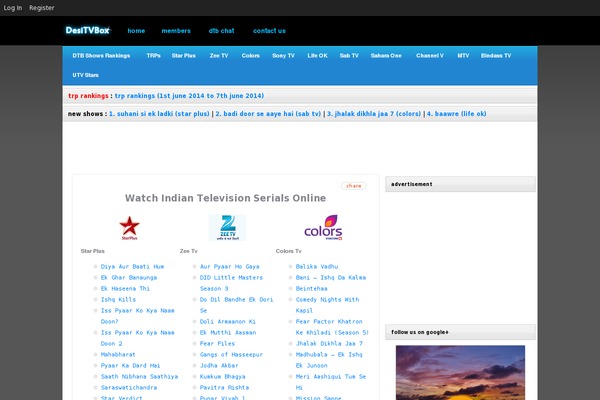The width and height of the screenshot is (600, 400).
Task: Select the Life OK tab
Action: tap(318, 56)
